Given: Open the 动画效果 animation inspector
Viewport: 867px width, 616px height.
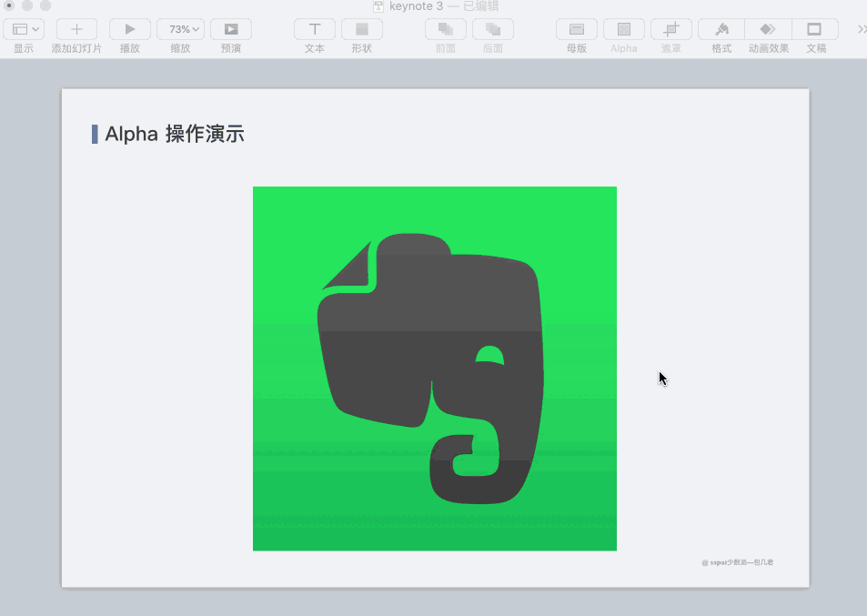Looking at the screenshot, I should point(769,29).
